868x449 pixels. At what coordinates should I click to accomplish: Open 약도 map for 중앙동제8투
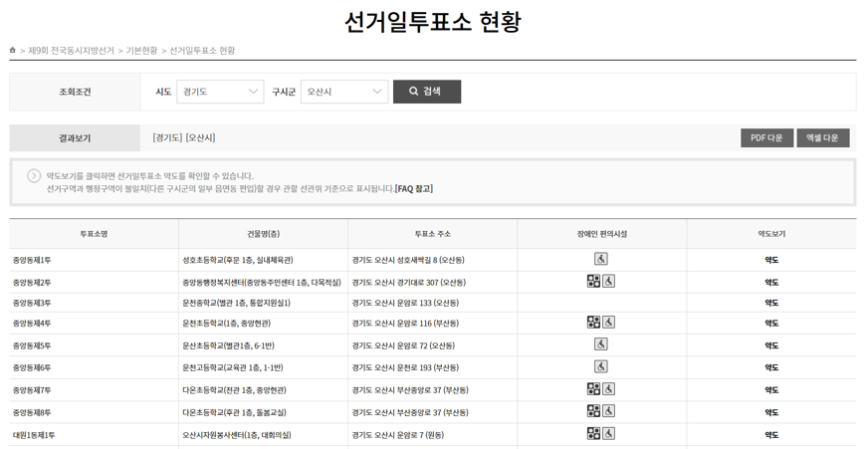[x=771, y=412]
